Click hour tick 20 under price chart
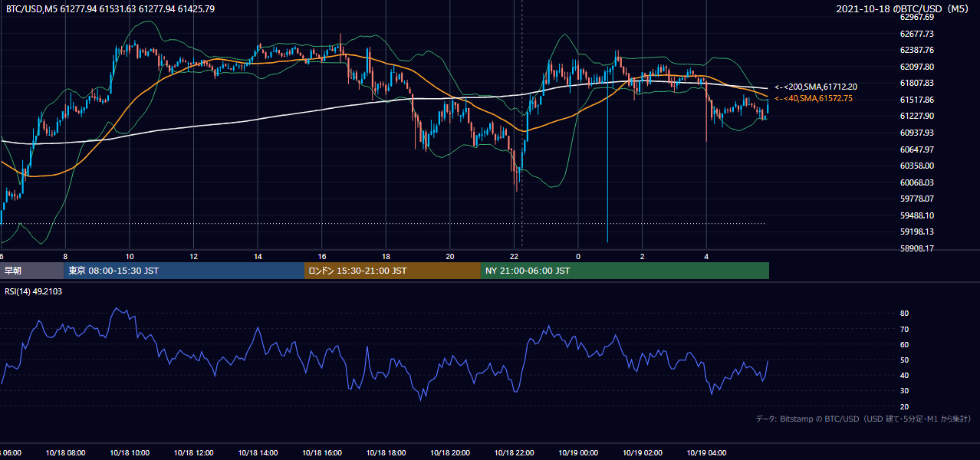The height and width of the screenshot is (460, 980). click(450, 256)
